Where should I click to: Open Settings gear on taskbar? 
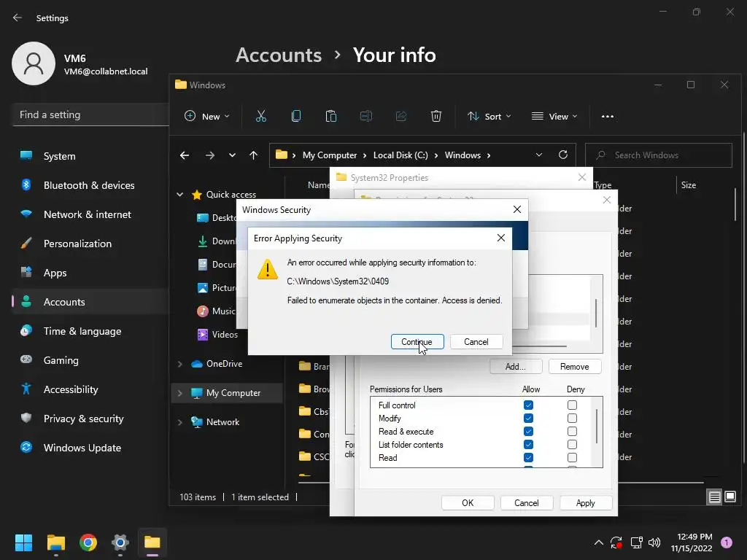120,542
